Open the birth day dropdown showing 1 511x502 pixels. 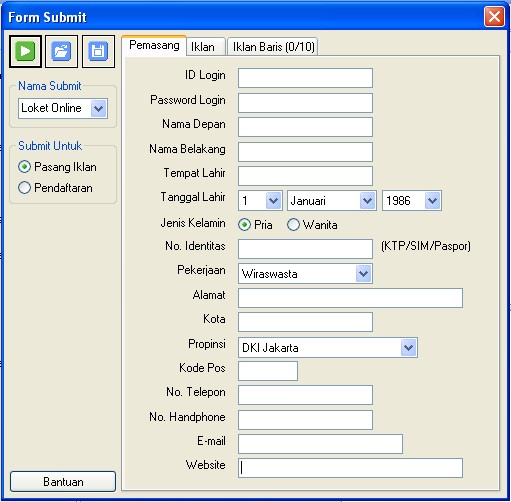(273, 201)
